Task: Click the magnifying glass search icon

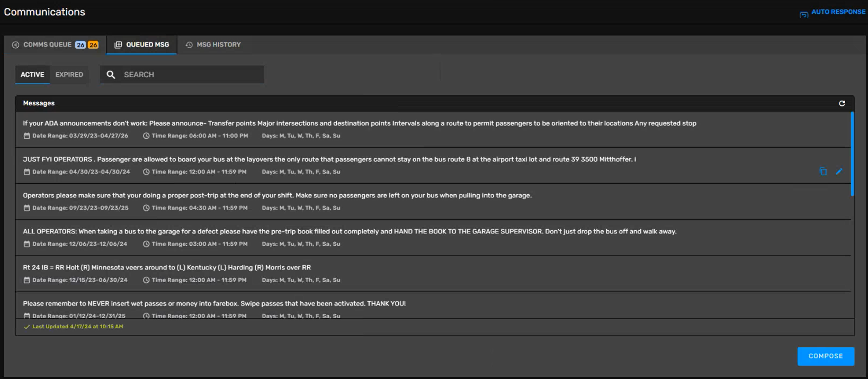Action: pyautogui.click(x=111, y=75)
